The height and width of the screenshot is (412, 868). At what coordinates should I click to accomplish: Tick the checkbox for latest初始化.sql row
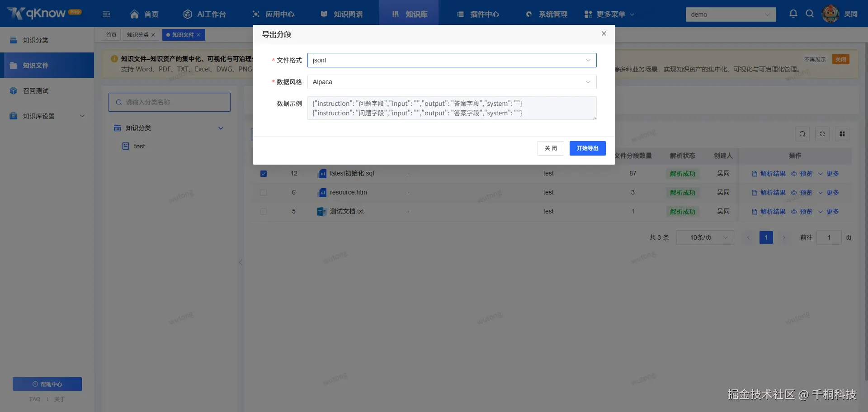pos(264,174)
